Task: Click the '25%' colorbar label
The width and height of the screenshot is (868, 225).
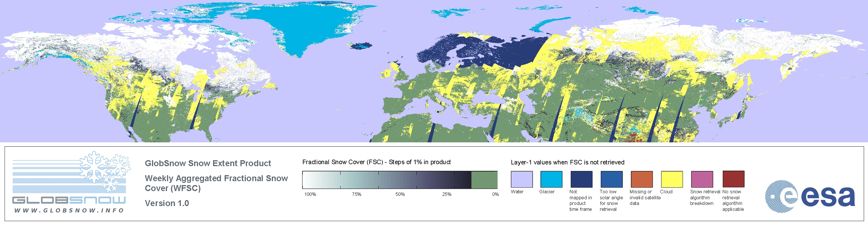Action: [447, 194]
